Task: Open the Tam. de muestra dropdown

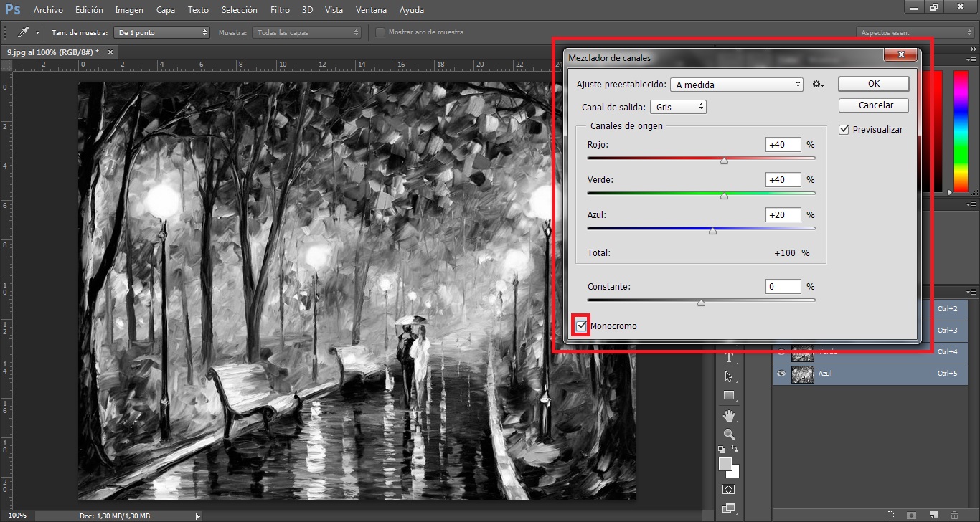Action: click(162, 33)
